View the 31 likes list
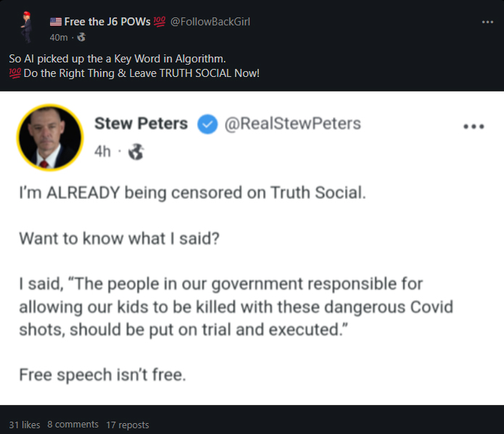504x434 pixels. pyautogui.click(x=25, y=425)
